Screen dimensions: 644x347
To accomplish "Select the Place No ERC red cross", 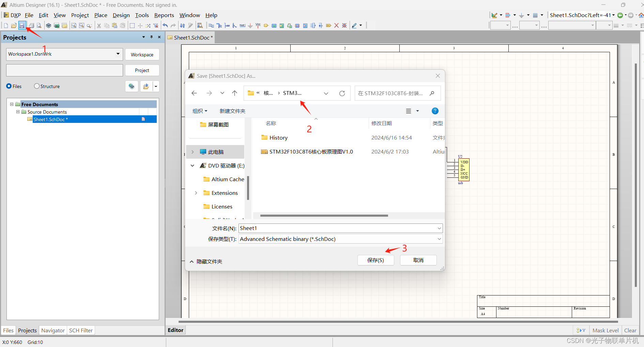I will (x=336, y=26).
